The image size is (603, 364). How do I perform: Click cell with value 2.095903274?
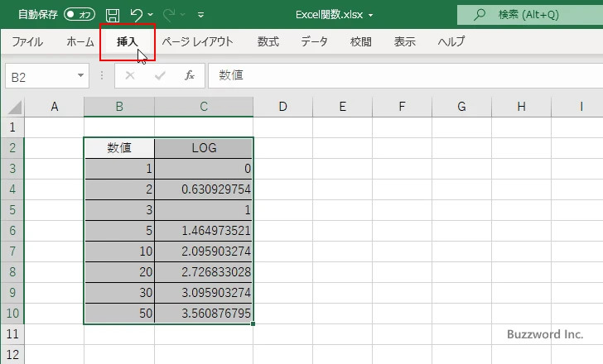pos(204,251)
